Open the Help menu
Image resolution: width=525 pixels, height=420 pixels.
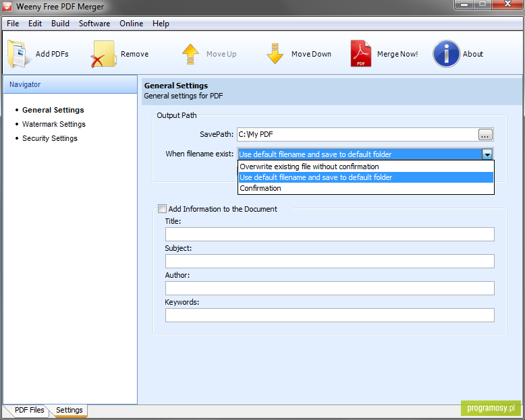pos(161,24)
